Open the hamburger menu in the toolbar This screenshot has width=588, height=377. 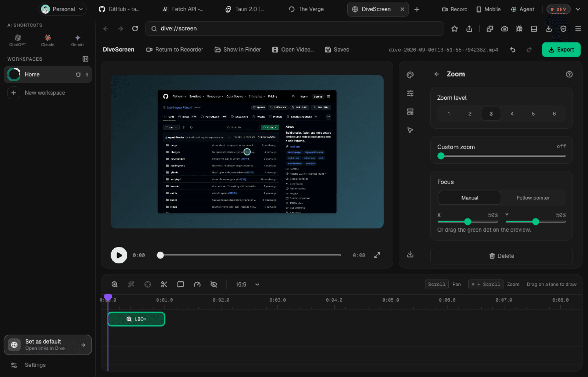(x=578, y=29)
